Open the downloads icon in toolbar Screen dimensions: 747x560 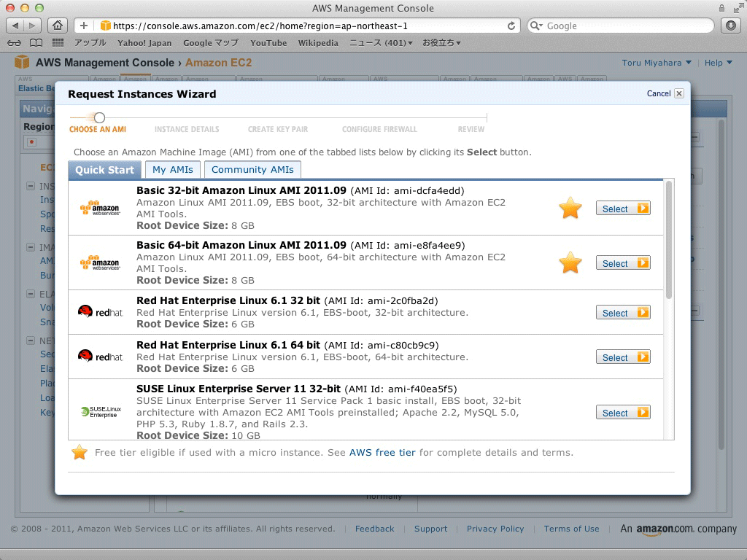point(731,26)
